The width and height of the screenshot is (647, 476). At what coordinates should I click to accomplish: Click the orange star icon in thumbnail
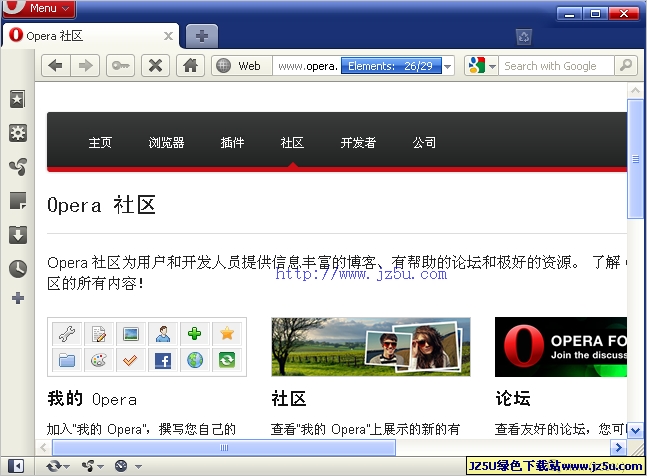[x=227, y=333]
